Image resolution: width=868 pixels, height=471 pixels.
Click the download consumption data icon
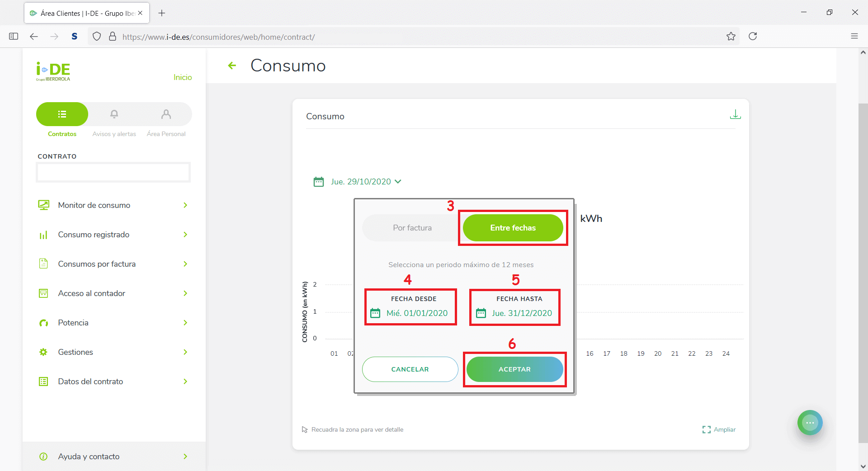tap(735, 115)
